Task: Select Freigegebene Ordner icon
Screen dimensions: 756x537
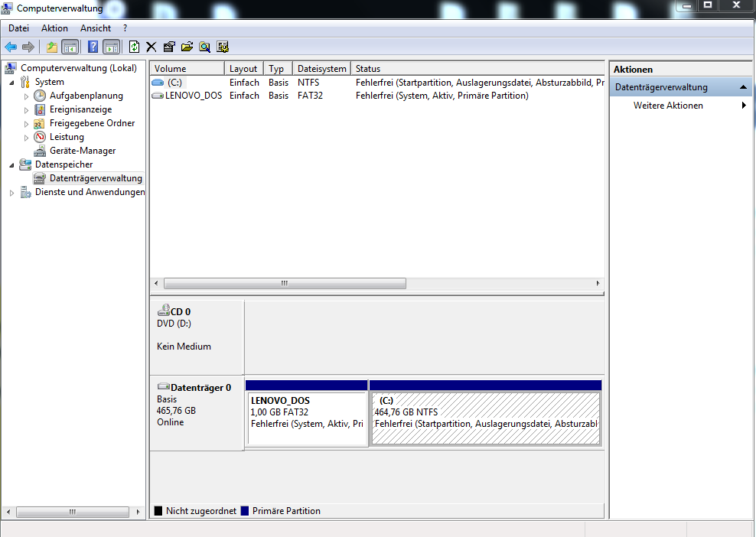Action: click(40, 123)
